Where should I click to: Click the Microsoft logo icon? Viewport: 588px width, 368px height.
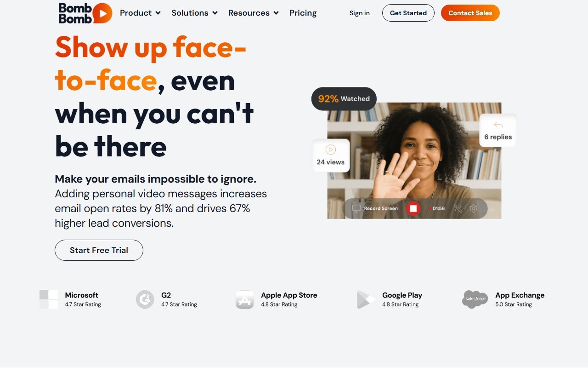click(49, 299)
